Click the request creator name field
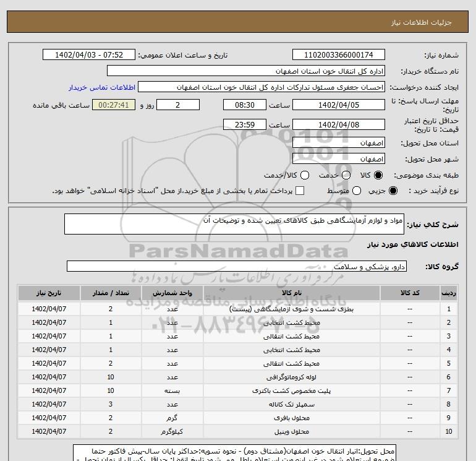Viewport: 476px width, 461px height. pos(261,87)
